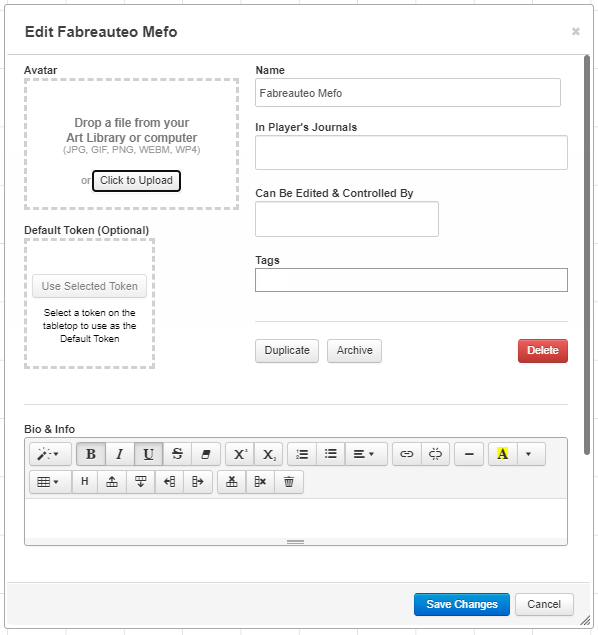Insert an ordered numbered list

pos(302,454)
